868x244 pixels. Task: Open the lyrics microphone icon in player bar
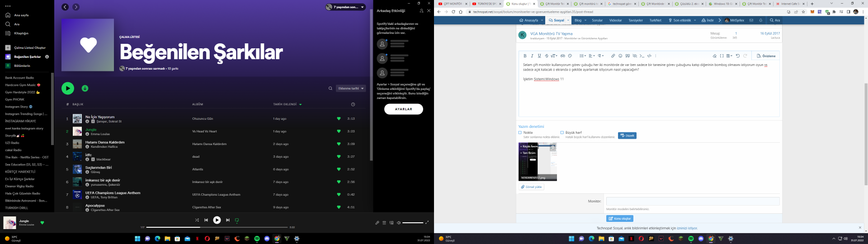click(377, 222)
